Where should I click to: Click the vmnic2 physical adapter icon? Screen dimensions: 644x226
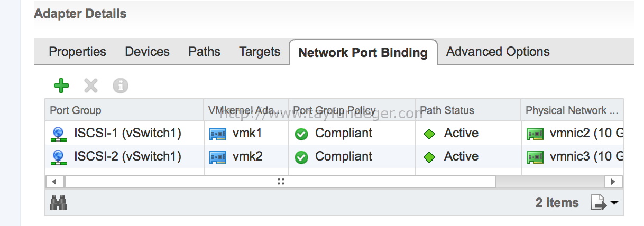[x=535, y=134]
